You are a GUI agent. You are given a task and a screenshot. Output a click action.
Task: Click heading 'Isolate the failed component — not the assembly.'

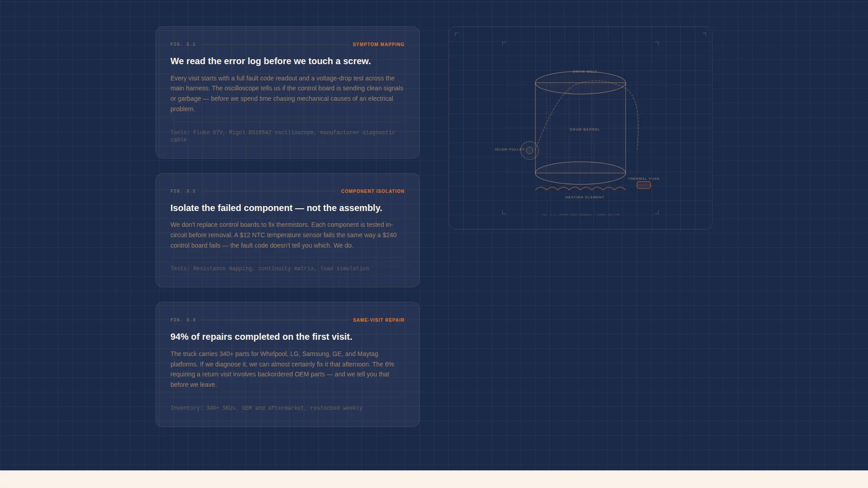point(276,208)
